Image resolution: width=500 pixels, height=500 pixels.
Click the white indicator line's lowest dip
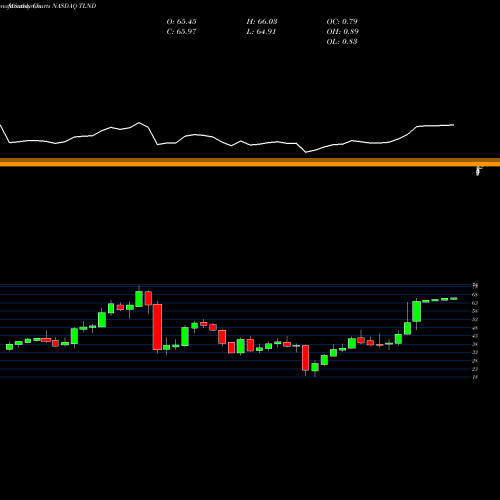(306, 152)
